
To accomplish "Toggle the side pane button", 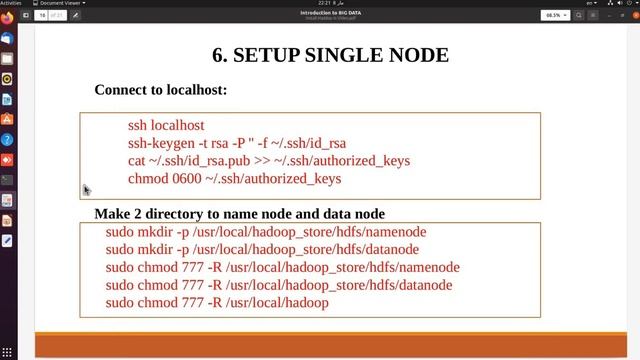I will pyautogui.click(x=26, y=16).
